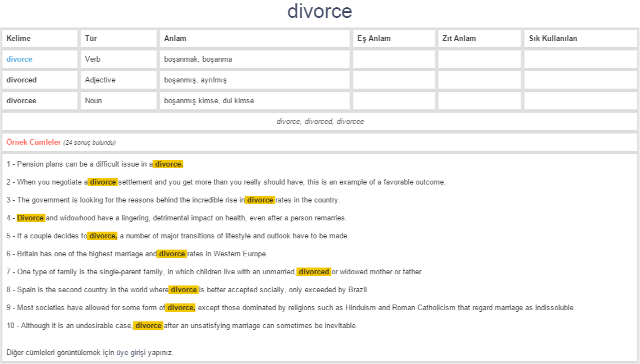The height and width of the screenshot is (364, 640).
Task: Click the Zıt Anlam column header
Action: coord(459,39)
